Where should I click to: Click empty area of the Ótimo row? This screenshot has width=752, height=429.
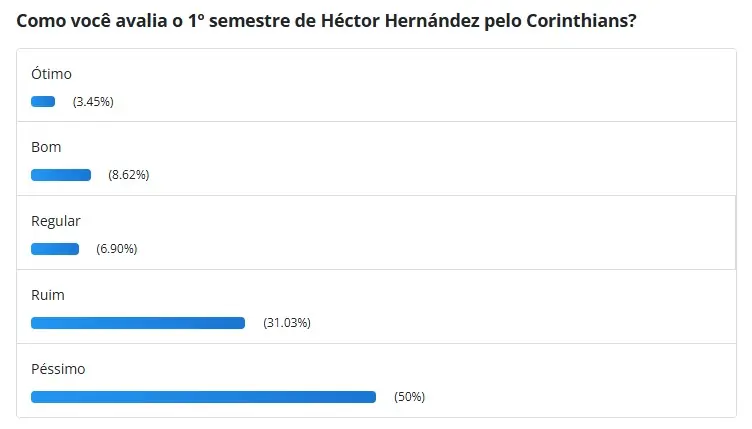tap(432, 85)
